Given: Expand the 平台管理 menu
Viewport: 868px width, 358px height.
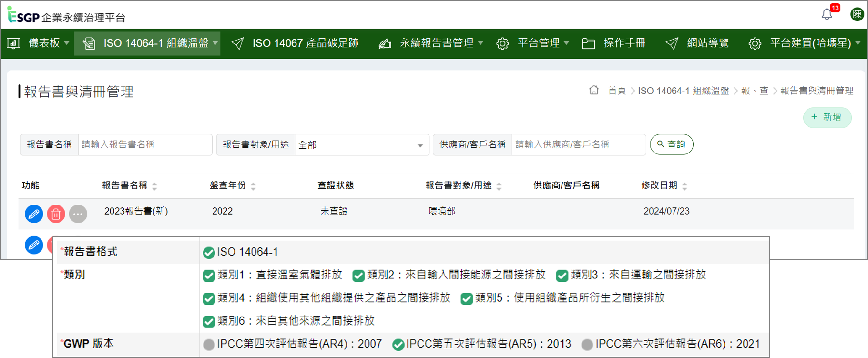Looking at the screenshot, I should click(566, 43).
